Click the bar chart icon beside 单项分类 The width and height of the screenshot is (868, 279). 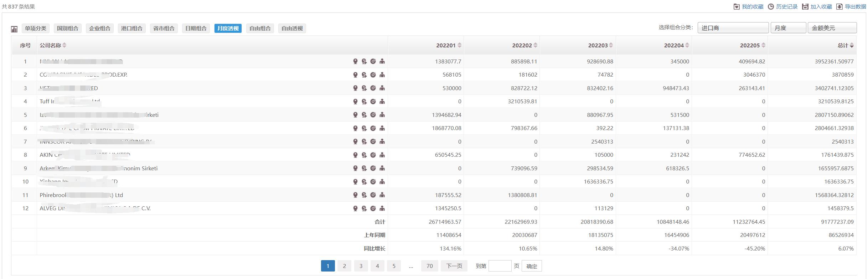[x=15, y=29]
